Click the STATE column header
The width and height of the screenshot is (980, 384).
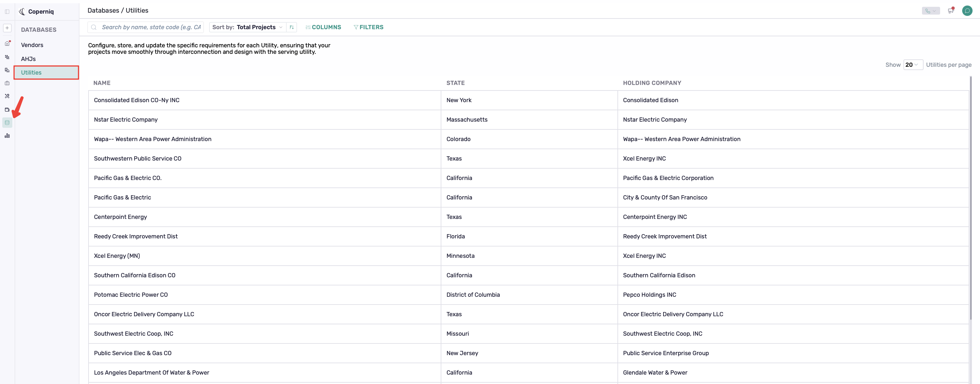455,83
